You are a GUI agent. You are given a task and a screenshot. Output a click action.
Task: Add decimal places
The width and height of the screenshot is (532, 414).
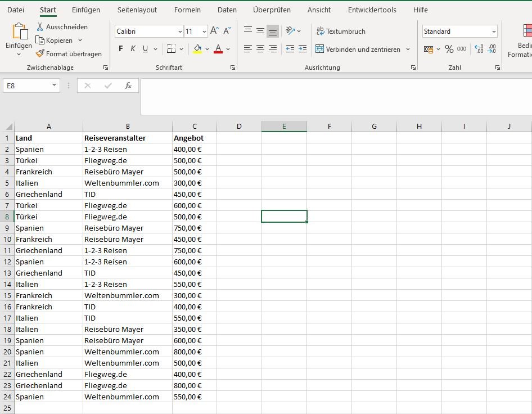(x=479, y=49)
